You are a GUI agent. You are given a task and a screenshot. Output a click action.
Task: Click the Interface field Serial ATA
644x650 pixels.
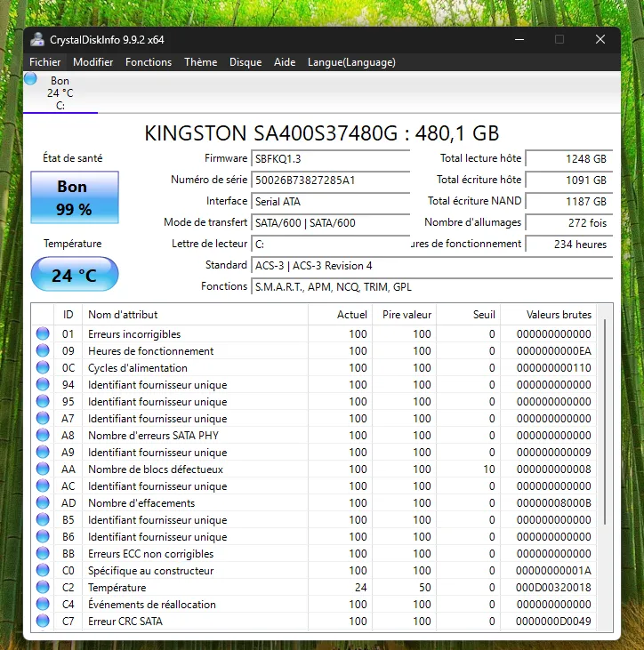click(331, 202)
